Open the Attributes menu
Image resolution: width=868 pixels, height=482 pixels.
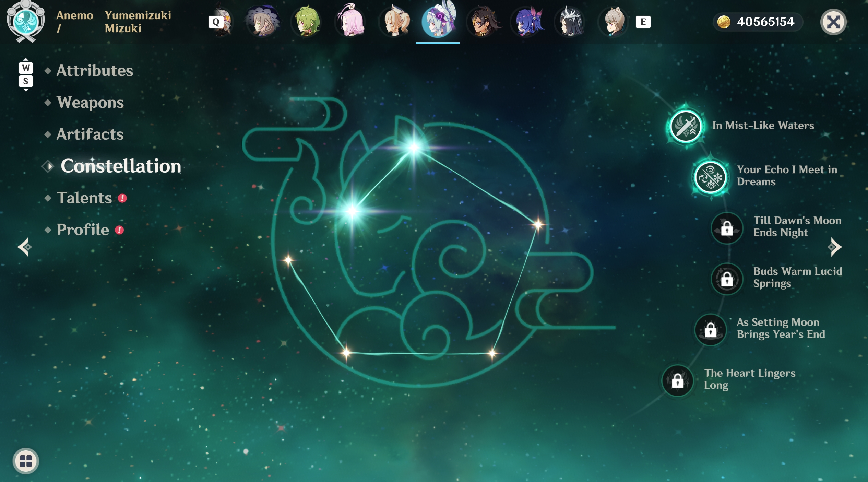tap(95, 71)
